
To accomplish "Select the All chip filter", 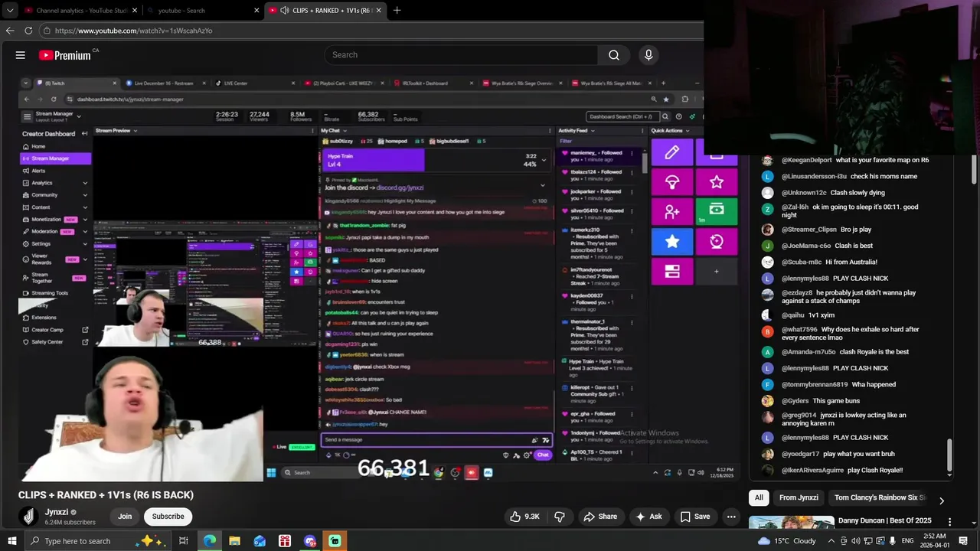I will (x=759, y=497).
